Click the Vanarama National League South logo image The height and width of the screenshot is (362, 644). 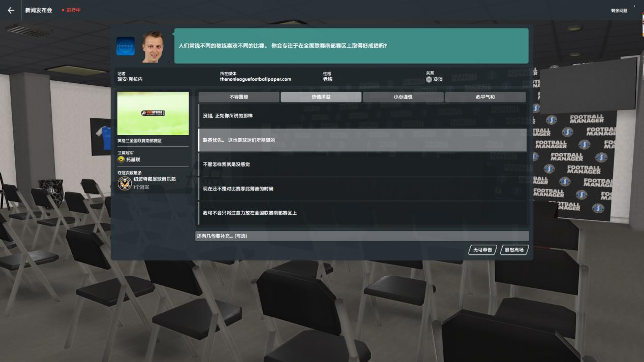click(x=152, y=114)
